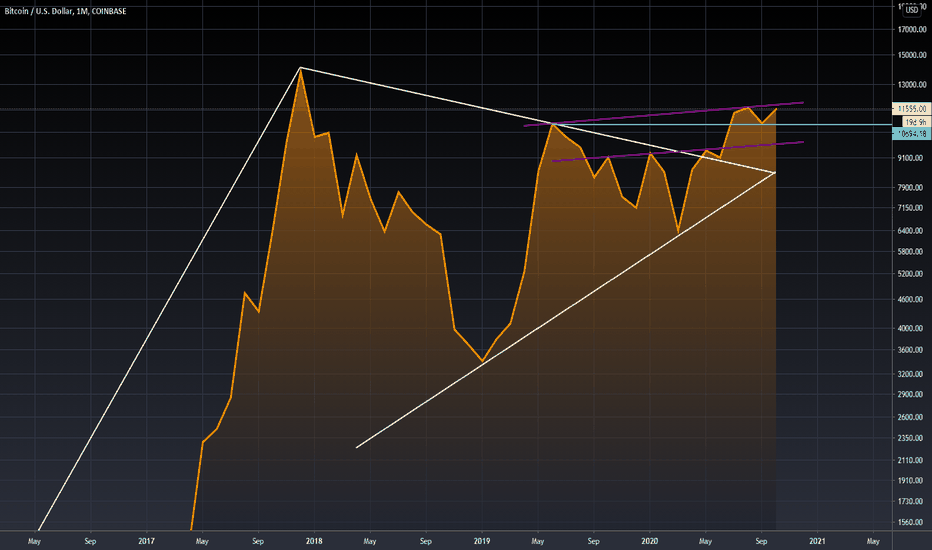Image resolution: width=932 pixels, height=550 pixels.
Task: Select the upper purple channel line
Action: click(663, 114)
